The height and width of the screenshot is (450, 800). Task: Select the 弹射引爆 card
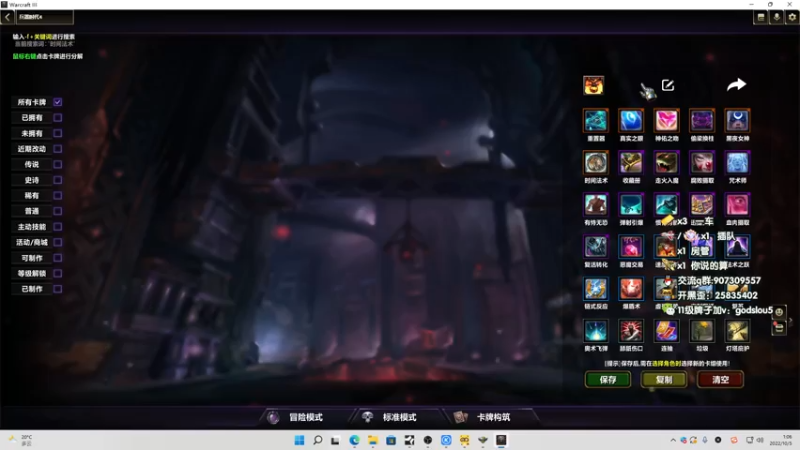(x=631, y=205)
